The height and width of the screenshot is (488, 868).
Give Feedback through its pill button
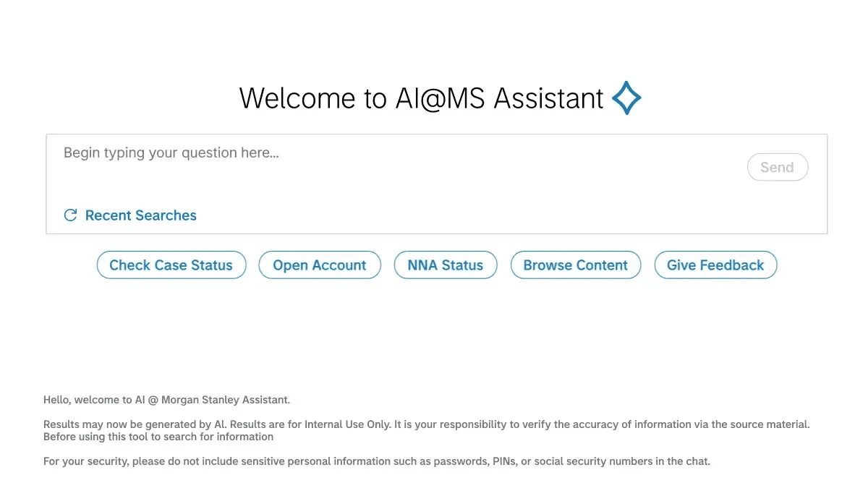(x=715, y=265)
